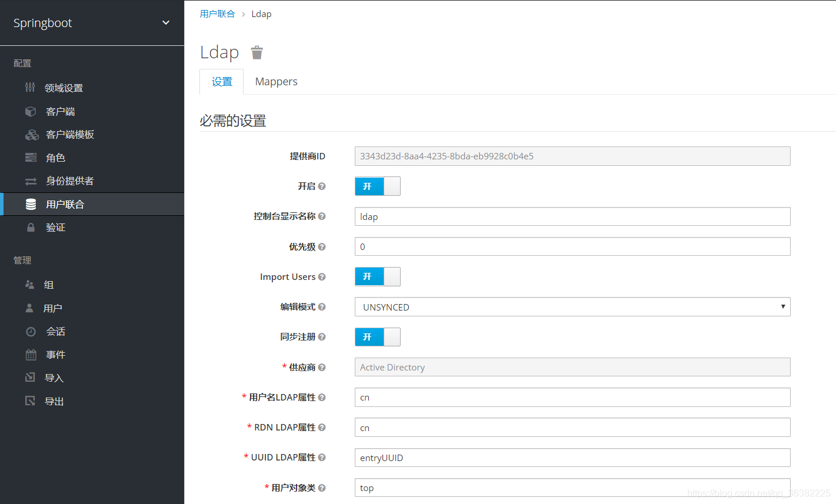Switch to the Mappers tab
Viewport: 836px width, 504px height.
pyautogui.click(x=276, y=82)
